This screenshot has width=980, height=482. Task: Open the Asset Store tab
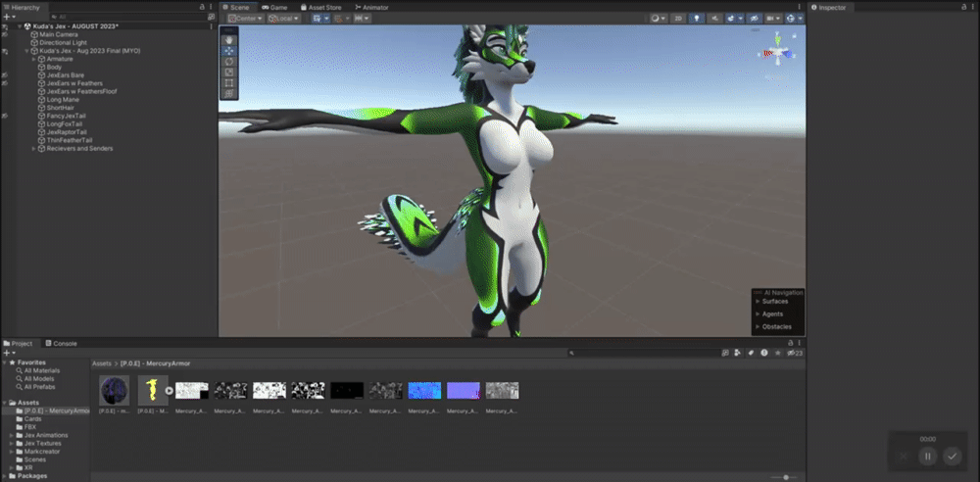tap(320, 7)
